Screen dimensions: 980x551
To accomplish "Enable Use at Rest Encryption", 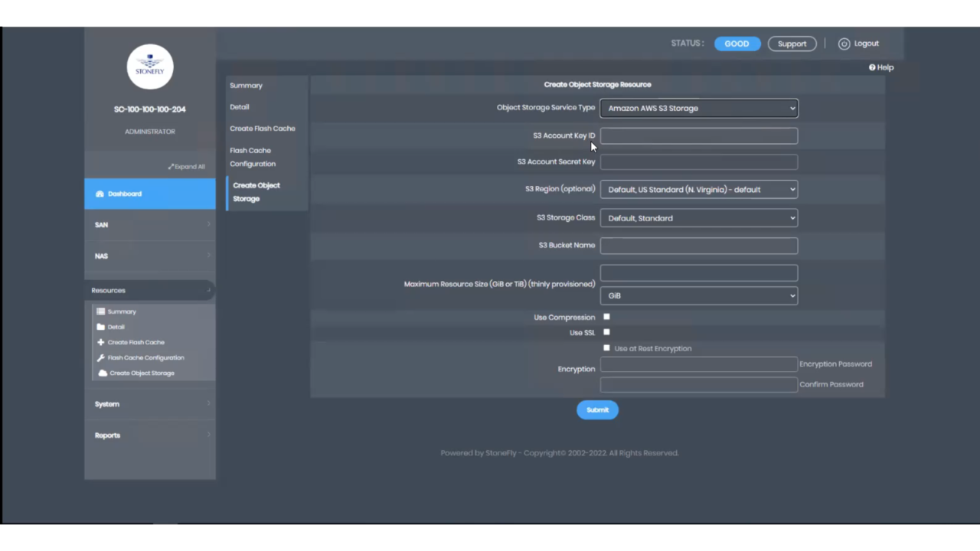I will (606, 348).
